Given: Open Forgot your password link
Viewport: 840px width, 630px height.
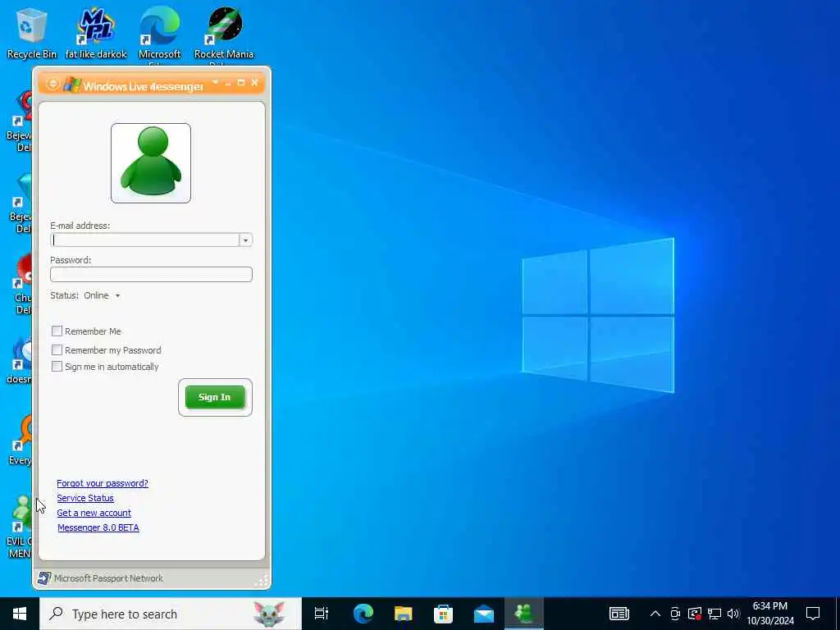Looking at the screenshot, I should (x=103, y=483).
